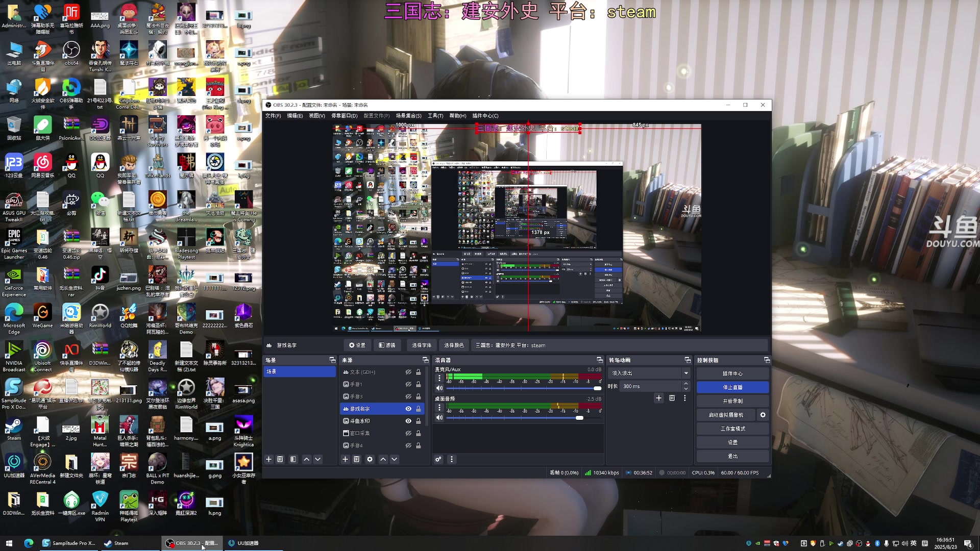
Task: Add a new source in Sources panel
Action: pyautogui.click(x=346, y=459)
